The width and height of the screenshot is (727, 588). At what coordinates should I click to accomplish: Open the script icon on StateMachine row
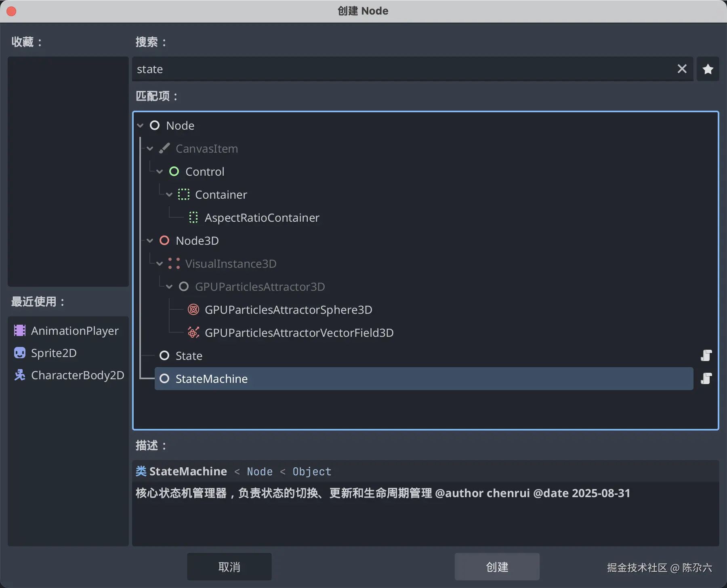706,379
